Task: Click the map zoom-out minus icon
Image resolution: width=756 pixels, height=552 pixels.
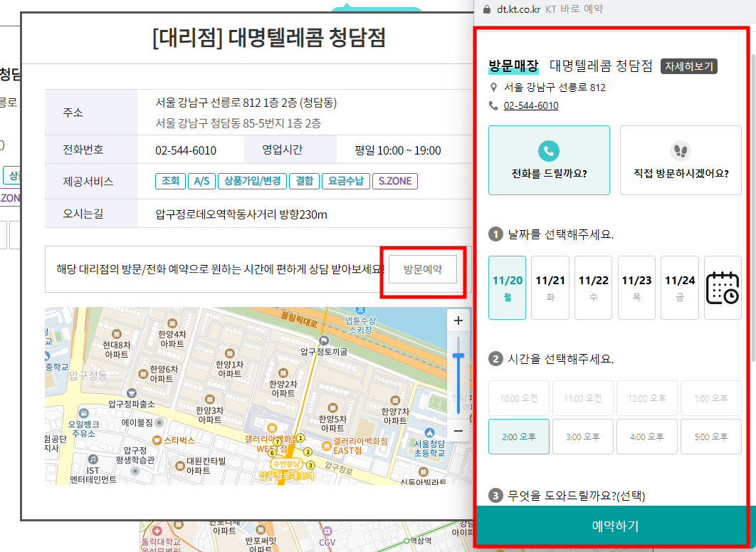Action: (458, 432)
